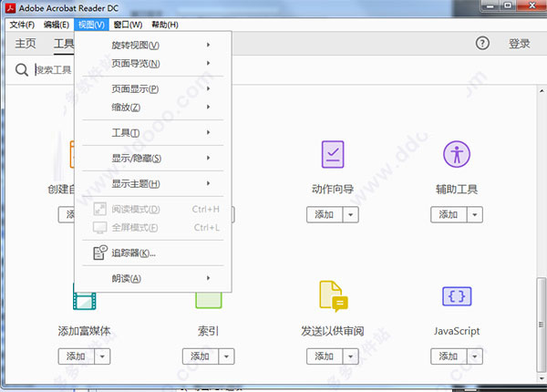This screenshot has width=547, height=392.
Task: Click the Send for Review (发送以供审阅) icon
Action: tap(333, 296)
